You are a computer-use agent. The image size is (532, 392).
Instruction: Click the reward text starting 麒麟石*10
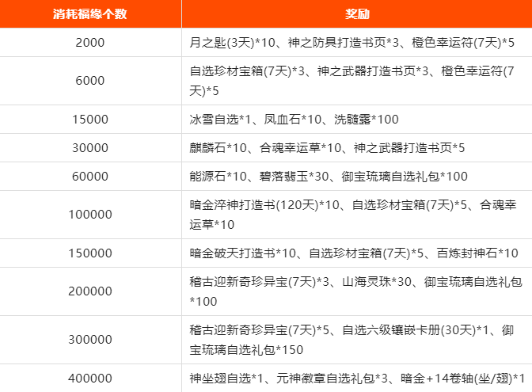[327, 147]
